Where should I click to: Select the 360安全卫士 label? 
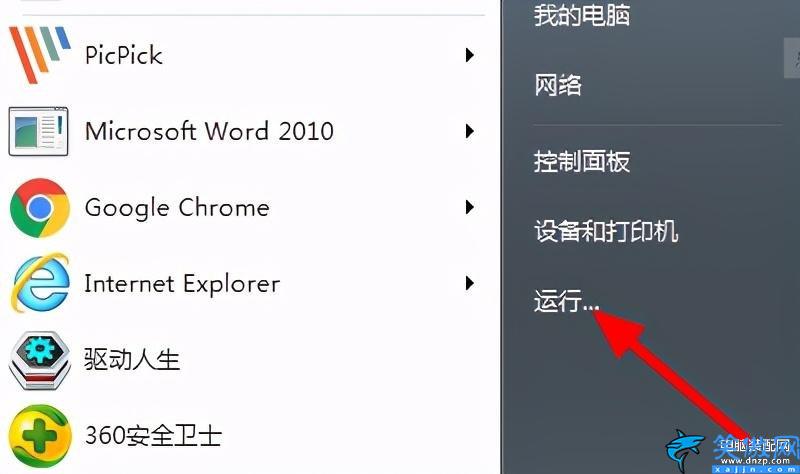point(153,436)
